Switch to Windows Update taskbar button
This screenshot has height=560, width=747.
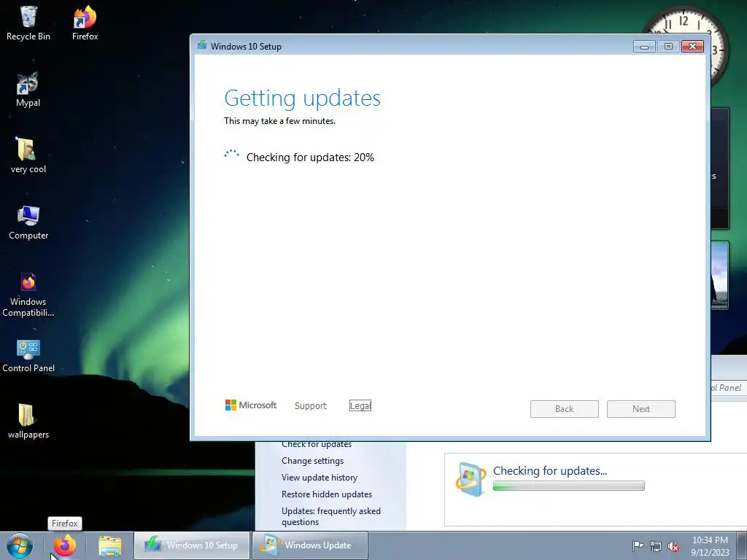coord(309,545)
